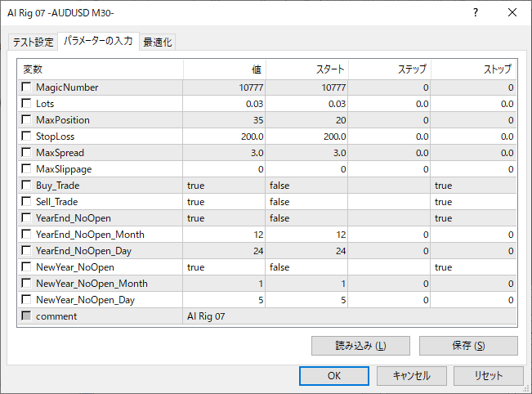Tick the Sell_Trade checkbox
Image resolution: width=532 pixels, height=394 pixels.
[x=26, y=201]
